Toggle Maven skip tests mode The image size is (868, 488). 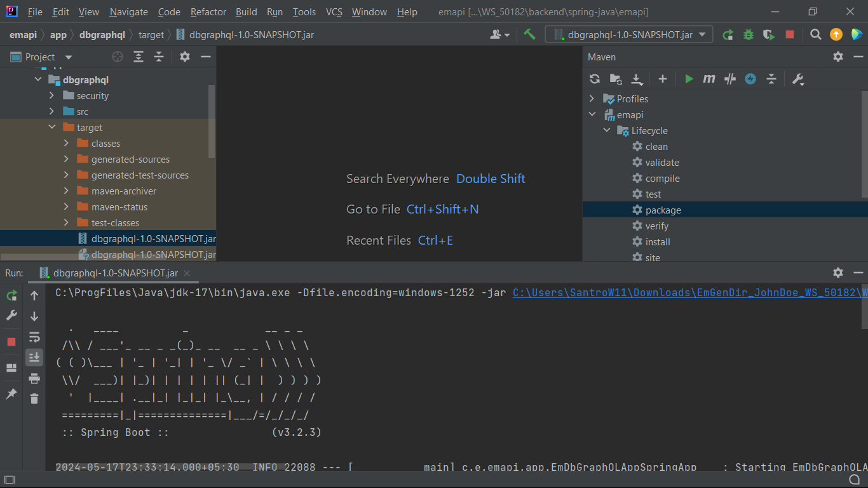click(x=750, y=79)
